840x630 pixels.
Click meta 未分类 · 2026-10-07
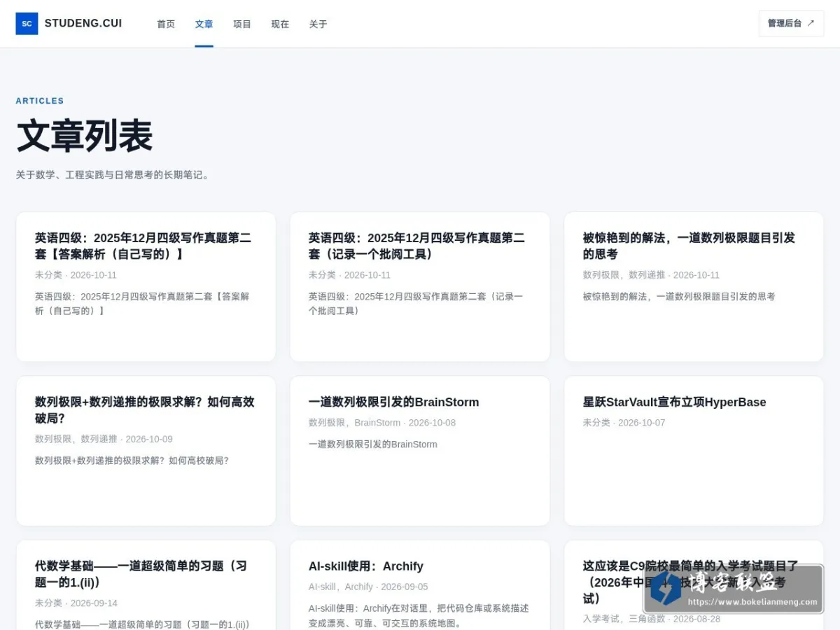click(x=624, y=423)
